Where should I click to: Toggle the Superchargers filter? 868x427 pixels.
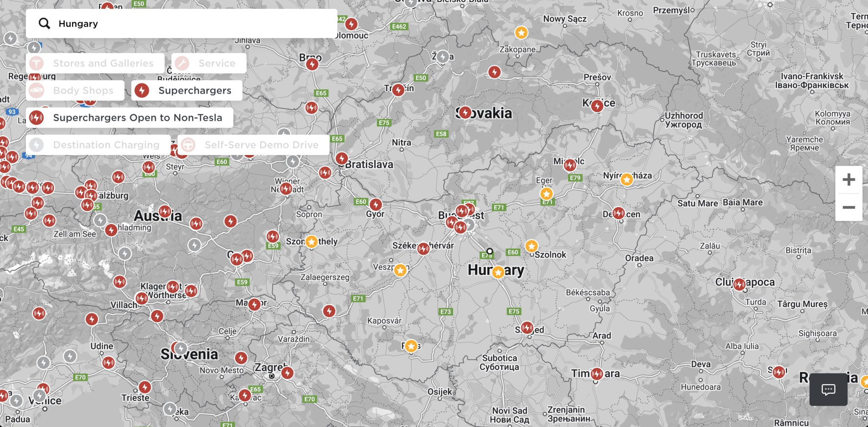(x=187, y=90)
